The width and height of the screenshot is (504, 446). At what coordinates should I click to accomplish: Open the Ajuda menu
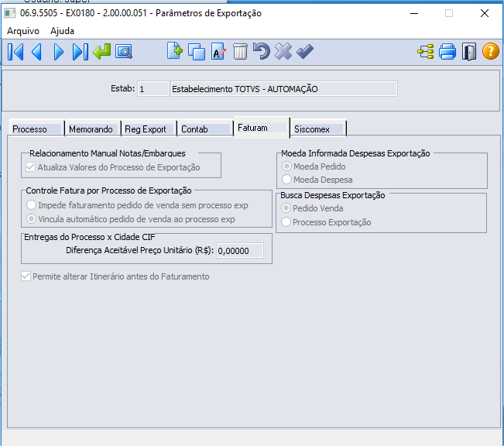tap(62, 31)
